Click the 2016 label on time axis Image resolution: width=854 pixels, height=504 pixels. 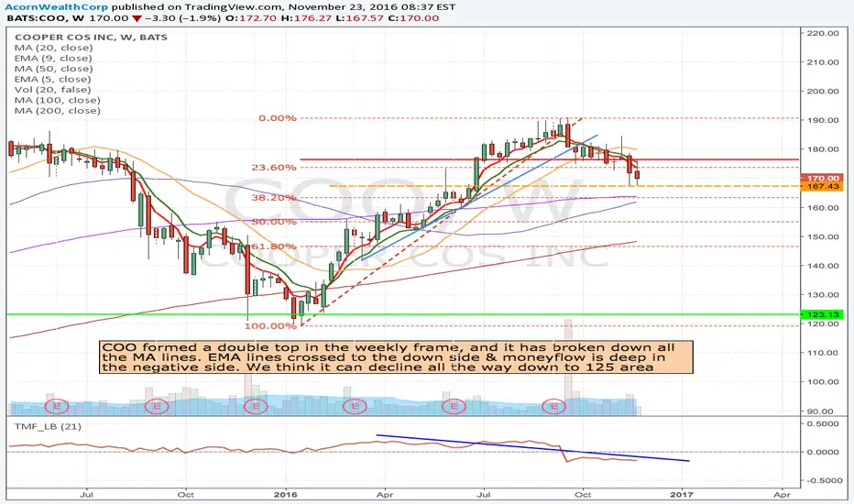[285, 495]
